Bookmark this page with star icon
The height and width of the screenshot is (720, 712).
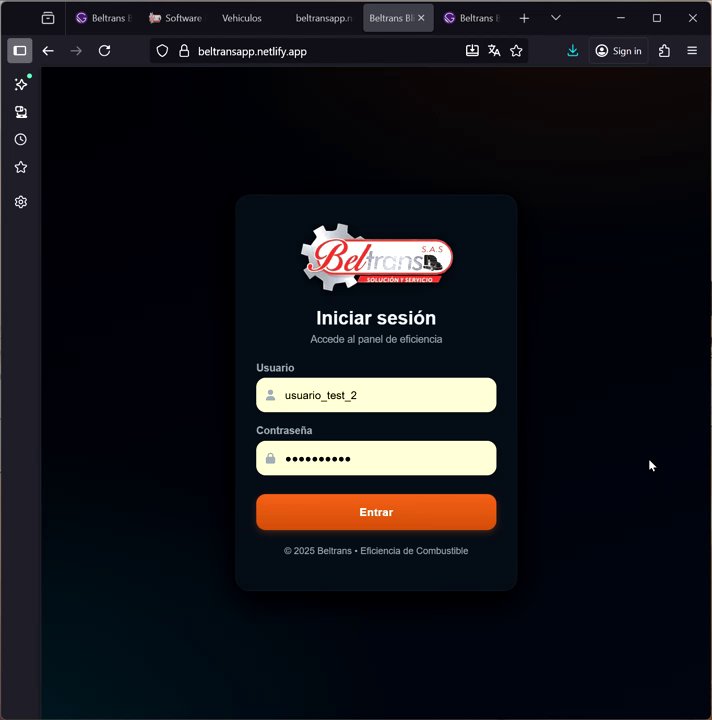click(x=516, y=51)
